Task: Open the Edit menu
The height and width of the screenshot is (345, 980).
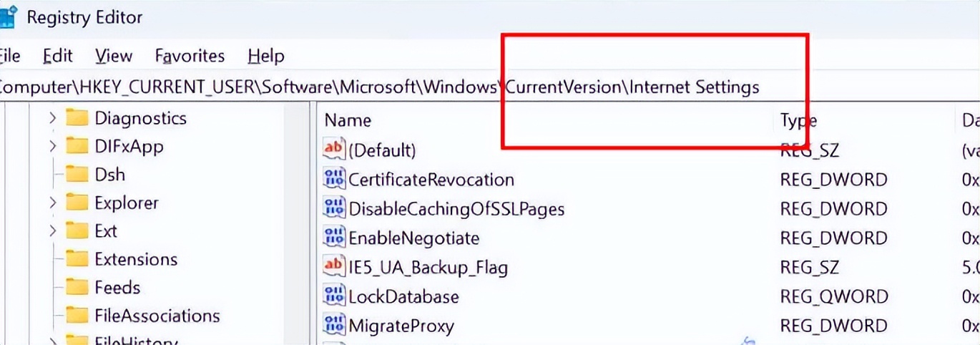Action: (57, 56)
